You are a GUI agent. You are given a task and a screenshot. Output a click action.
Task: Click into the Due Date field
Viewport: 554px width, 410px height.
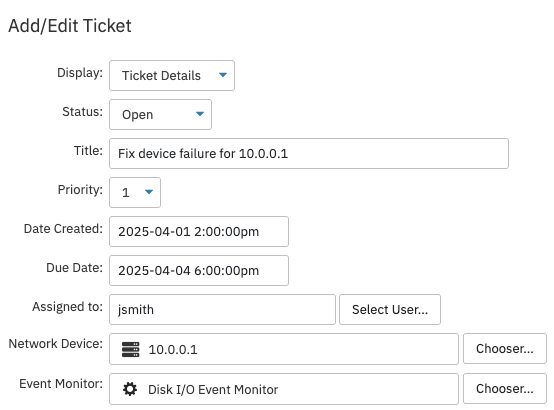(199, 270)
